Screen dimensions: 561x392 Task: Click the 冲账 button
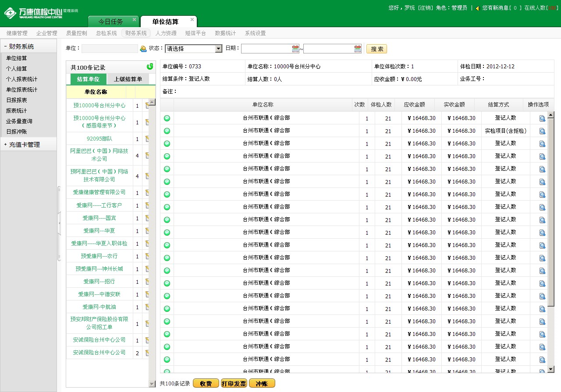pyautogui.click(x=262, y=384)
